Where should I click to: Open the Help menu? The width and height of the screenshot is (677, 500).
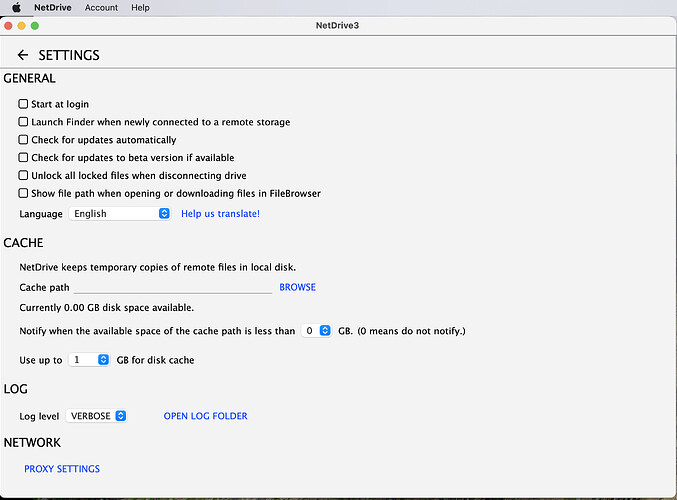click(140, 7)
